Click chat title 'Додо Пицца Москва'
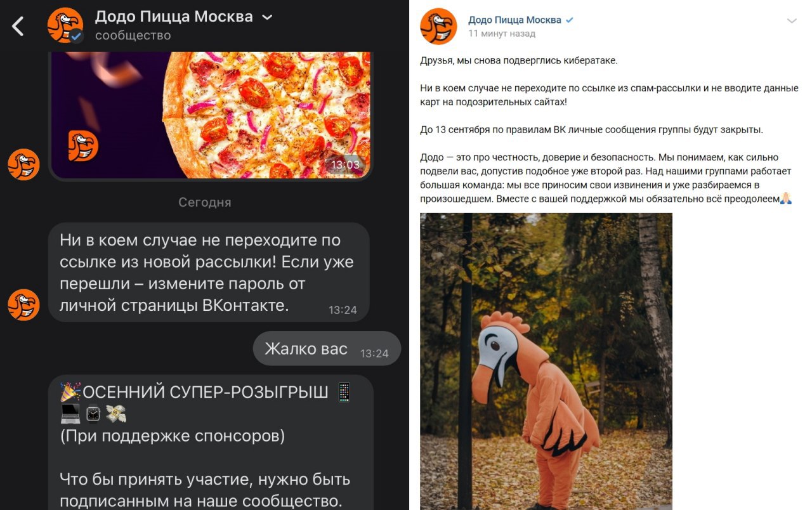Image resolution: width=812 pixels, height=510 pixels. pyautogui.click(x=174, y=16)
